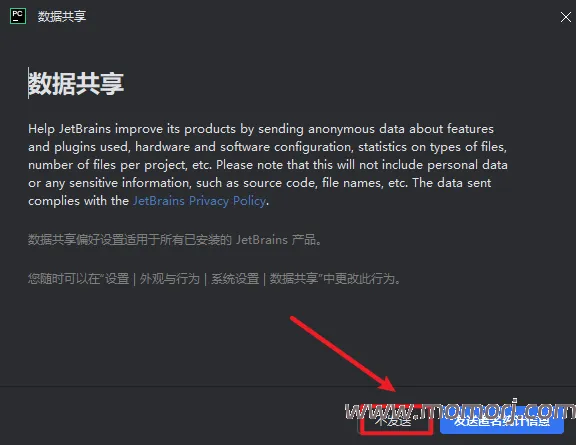
Task: Click the word 设置 after 您随时可以在
Action: (x=117, y=279)
